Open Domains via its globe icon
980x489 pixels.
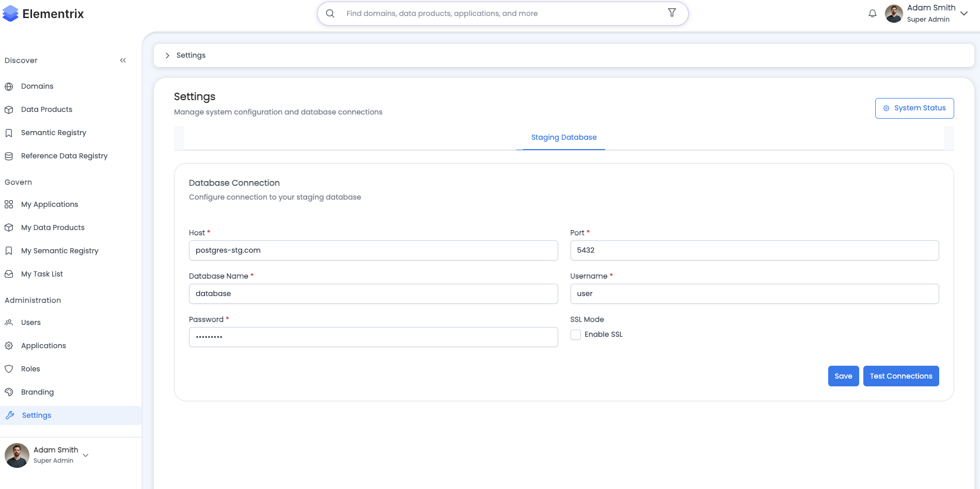coord(9,87)
